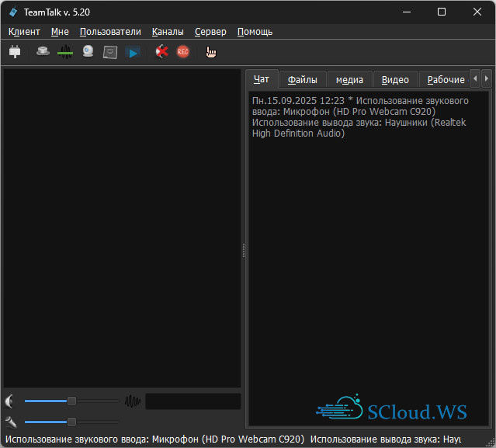Viewport: 496px width, 448px height.
Task: Toggle voice activation waveform icon
Action: (65, 52)
